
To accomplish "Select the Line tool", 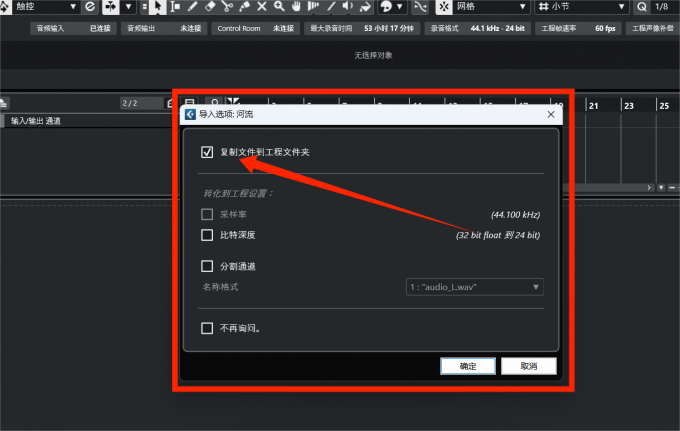I will tap(330, 7).
